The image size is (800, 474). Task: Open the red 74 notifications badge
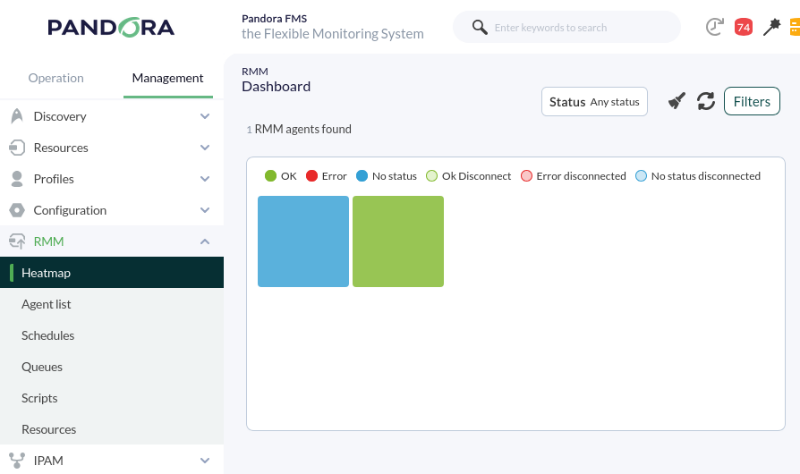[x=743, y=27]
